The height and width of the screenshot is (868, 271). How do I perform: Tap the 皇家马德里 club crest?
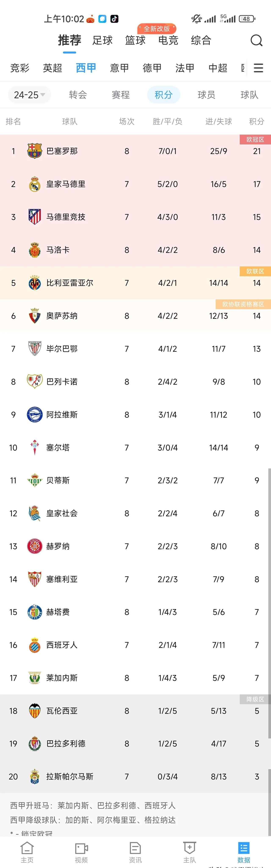pyautogui.click(x=34, y=184)
